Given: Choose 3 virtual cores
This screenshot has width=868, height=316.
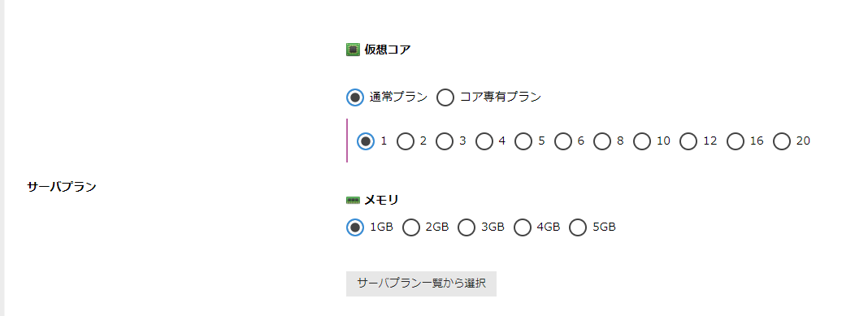Looking at the screenshot, I should 445,141.
